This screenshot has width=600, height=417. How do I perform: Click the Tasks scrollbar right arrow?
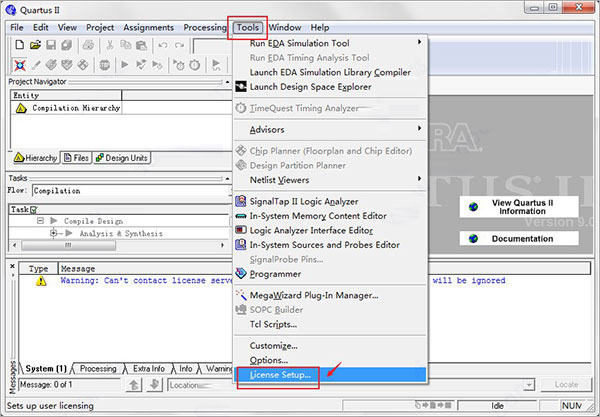click(x=223, y=245)
